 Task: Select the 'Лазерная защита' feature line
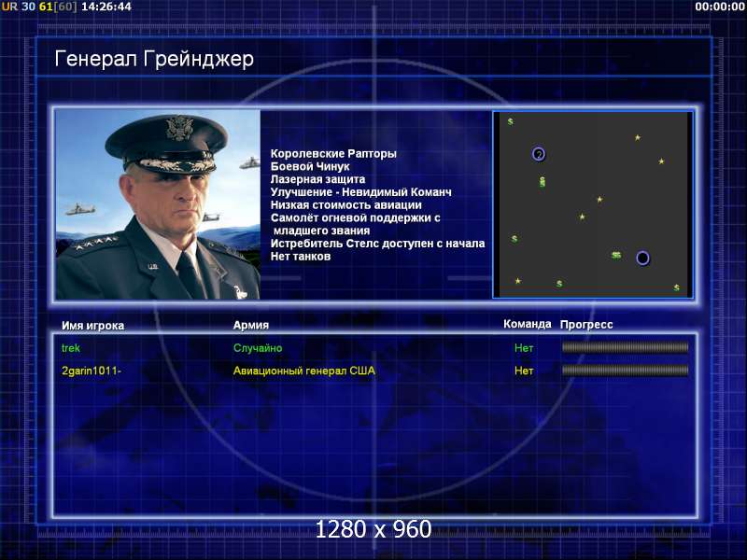pyautogui.click(x=317, y=179)
